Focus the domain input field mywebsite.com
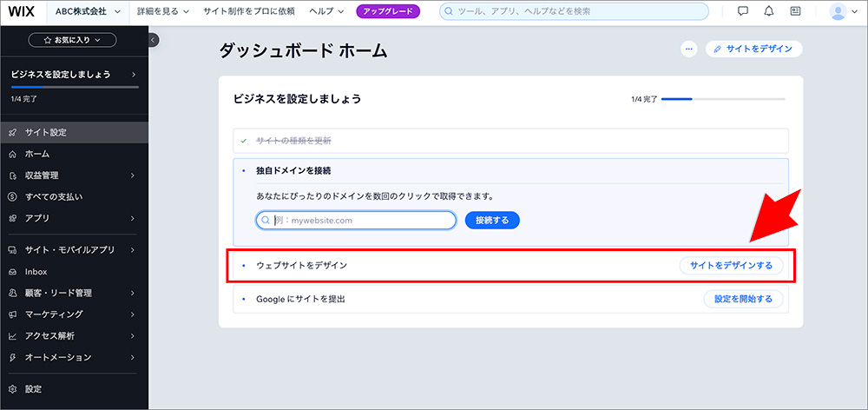Image resolution: width=868 pixels, height=410 pixels. 356,220
